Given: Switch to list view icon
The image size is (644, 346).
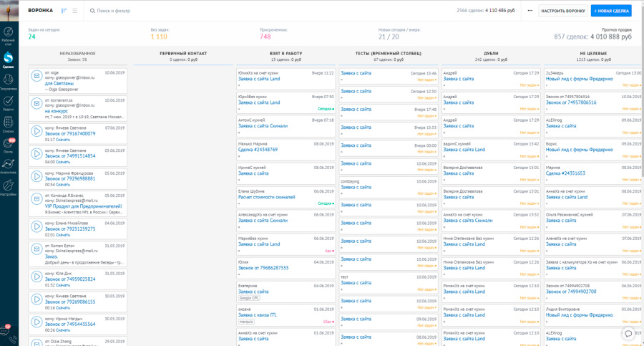Looking at the screenshot, I should pos(74,11).
